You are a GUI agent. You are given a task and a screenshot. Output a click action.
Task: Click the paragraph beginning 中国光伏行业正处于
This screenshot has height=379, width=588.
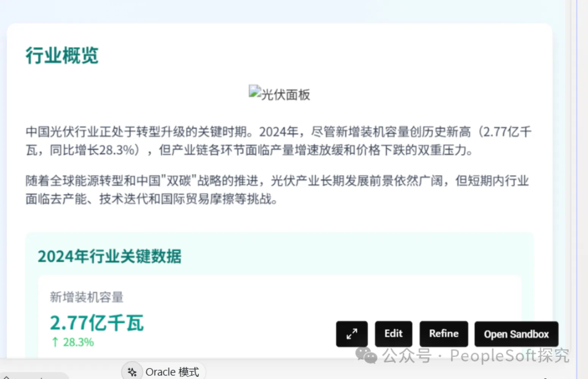tap(278, 141)
